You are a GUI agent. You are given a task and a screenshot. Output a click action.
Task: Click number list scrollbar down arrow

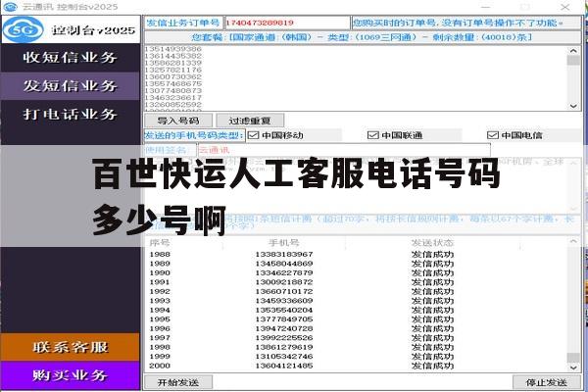pyautogui.click(x=573, y=106)
